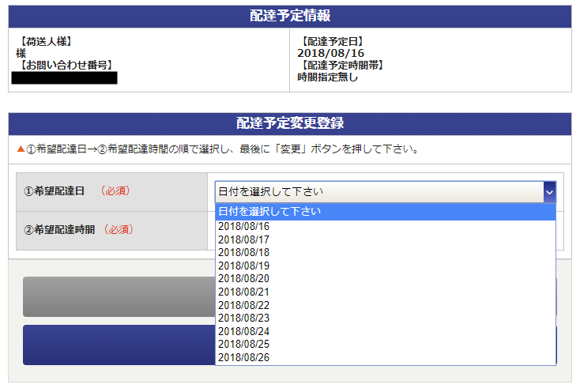
Task: Choose 2018/08/24 from the dropdown
Action: 243,331
